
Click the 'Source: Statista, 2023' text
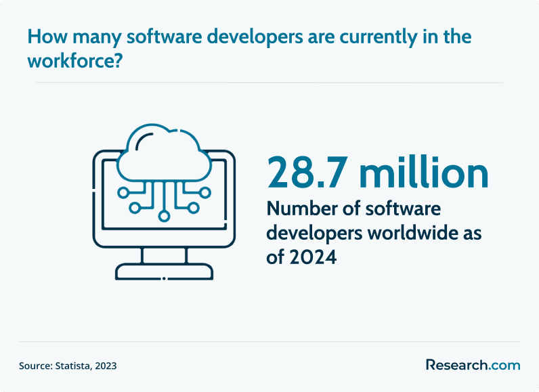(68, 366)
